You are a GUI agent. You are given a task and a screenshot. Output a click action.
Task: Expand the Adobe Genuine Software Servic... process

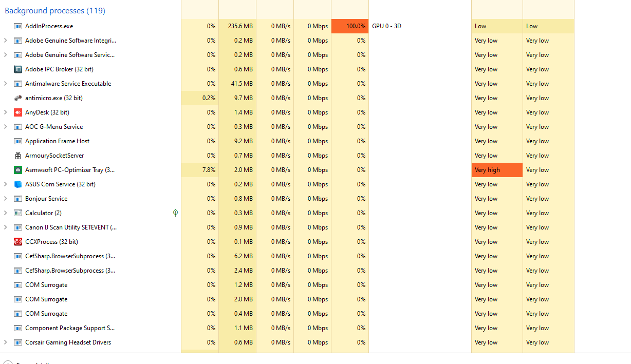coord(5,55)
